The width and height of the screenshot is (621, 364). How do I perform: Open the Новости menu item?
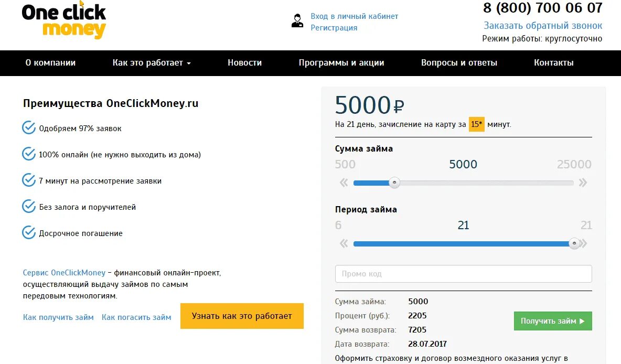pyautogui.click(x=245, y=62)
